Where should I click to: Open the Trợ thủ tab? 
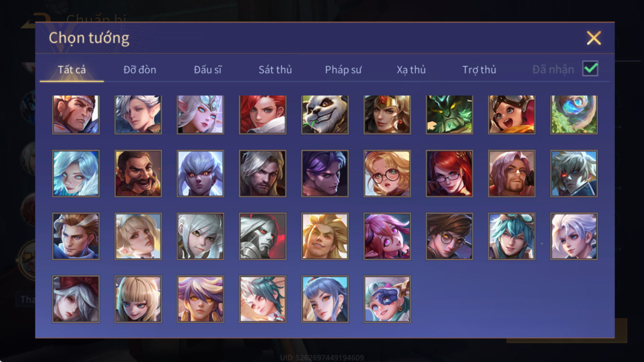click(479, 70)
